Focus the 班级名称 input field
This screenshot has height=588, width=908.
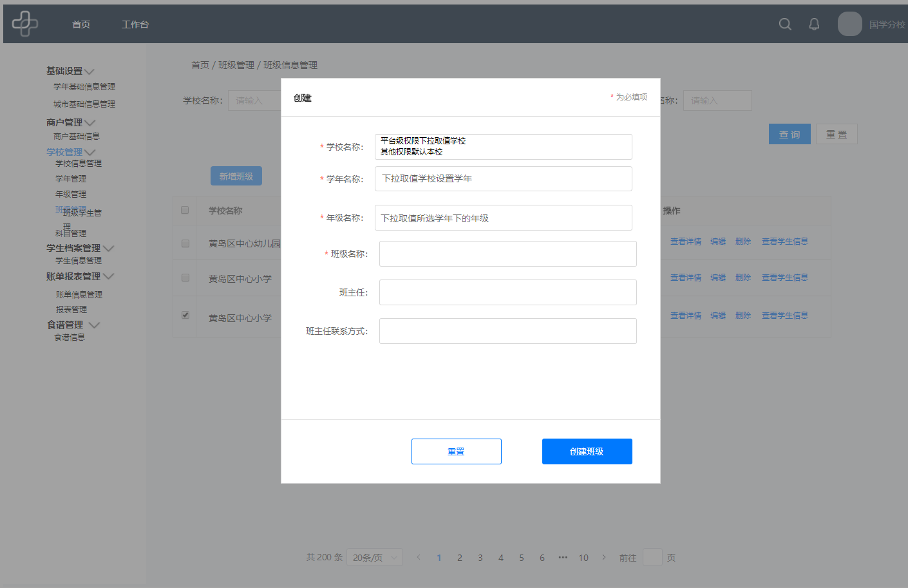click(x=508, y=254)
